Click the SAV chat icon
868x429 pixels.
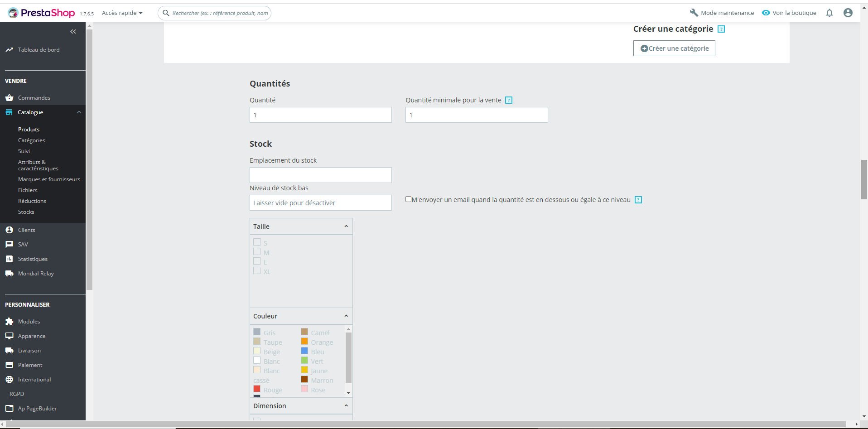9,245
